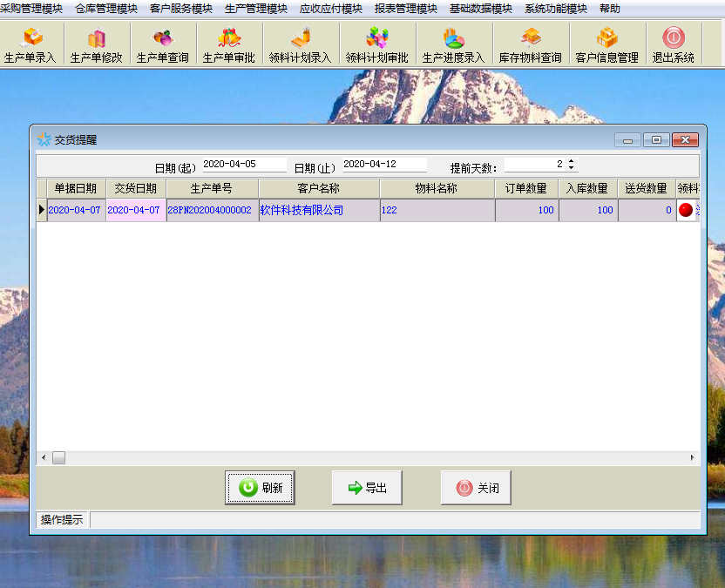
Task: Click the star icon in 交货提醒 title bar
Action: point(44,139)
